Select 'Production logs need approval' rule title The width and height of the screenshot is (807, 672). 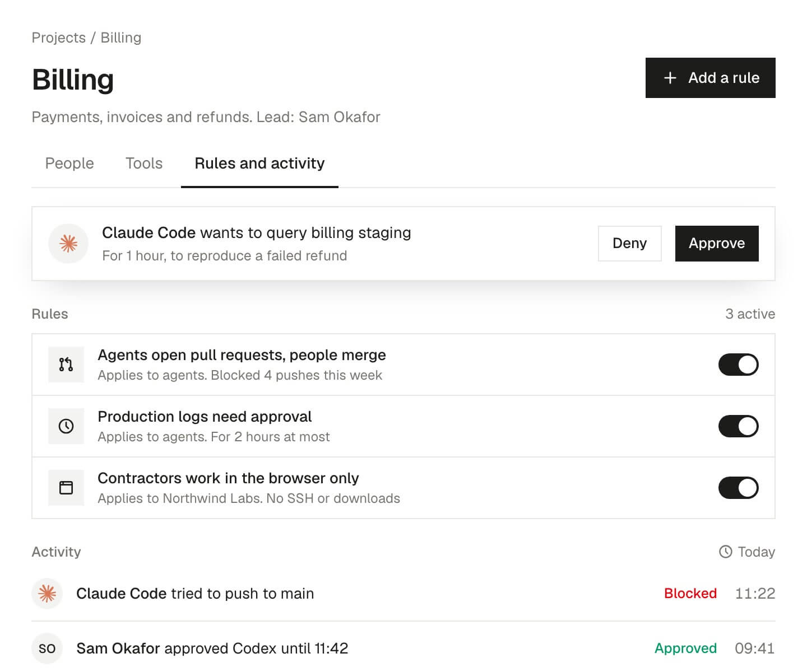click(x=205, y=417)
